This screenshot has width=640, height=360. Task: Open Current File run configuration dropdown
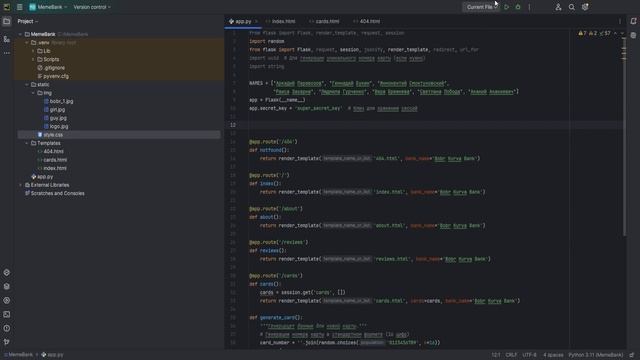(x=481, y=7)
